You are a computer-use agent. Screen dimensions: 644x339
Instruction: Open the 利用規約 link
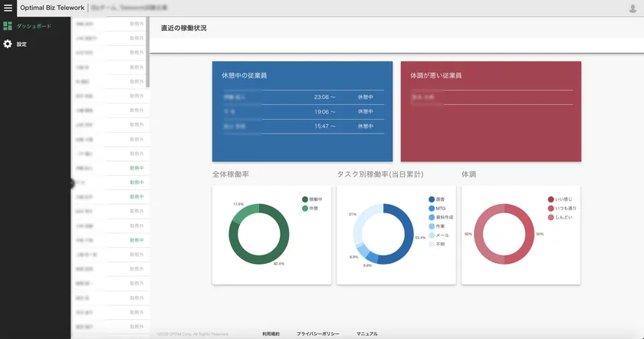tap(271, 334)
